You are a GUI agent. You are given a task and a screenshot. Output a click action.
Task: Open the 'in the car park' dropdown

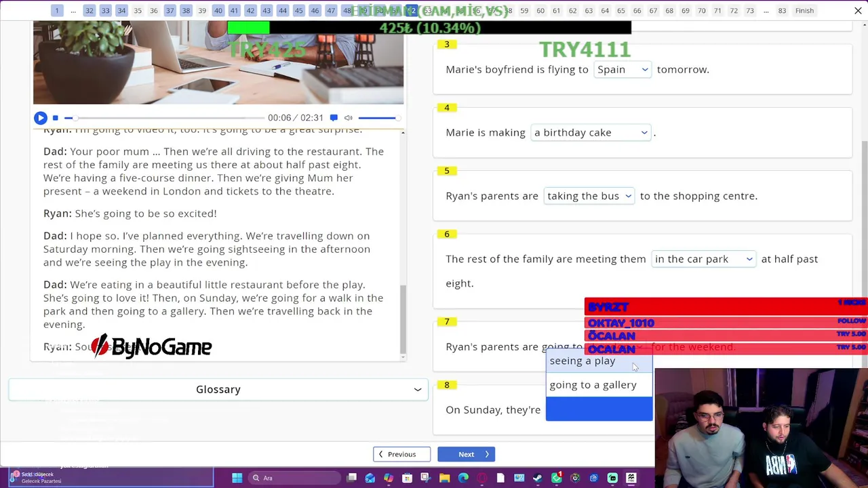(703, 259)
